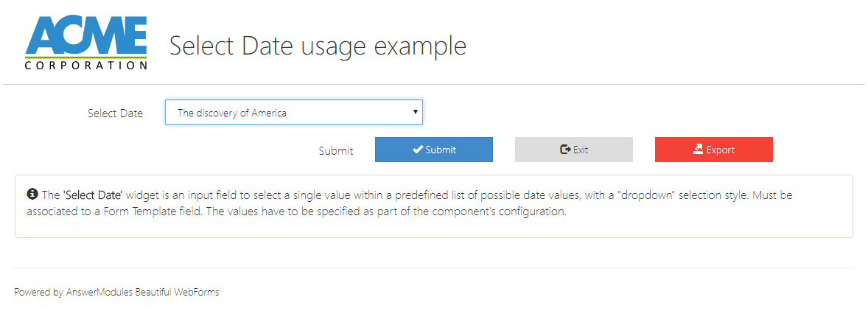
Task: Click the dropdown arrow of Select Date
Action: point(416,112)
